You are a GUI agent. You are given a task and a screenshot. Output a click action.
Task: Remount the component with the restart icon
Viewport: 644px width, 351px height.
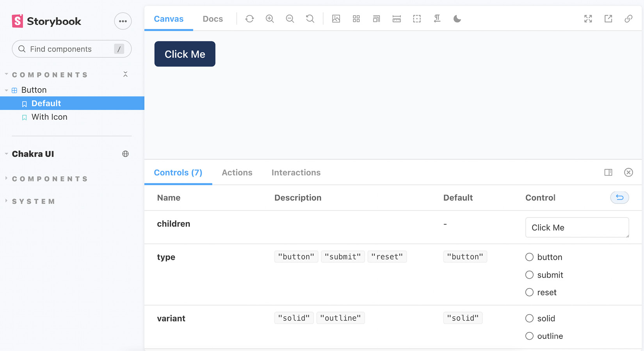click(x=249, y=18)
